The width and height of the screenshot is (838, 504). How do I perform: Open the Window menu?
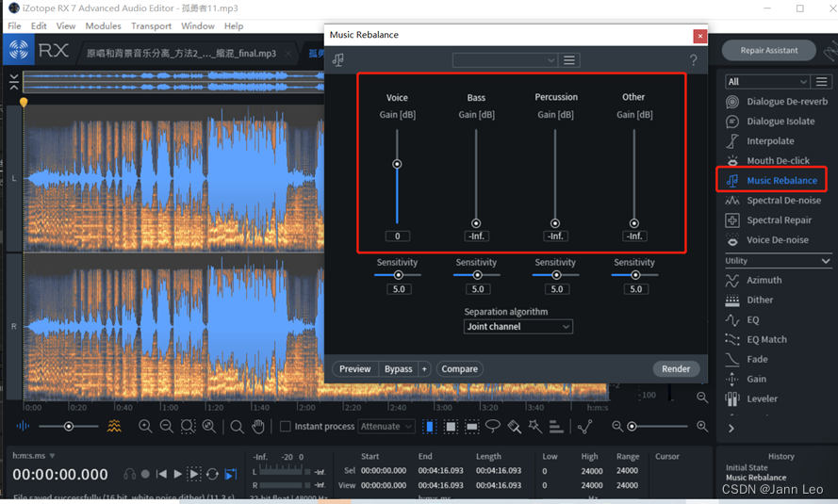[198, 26]
